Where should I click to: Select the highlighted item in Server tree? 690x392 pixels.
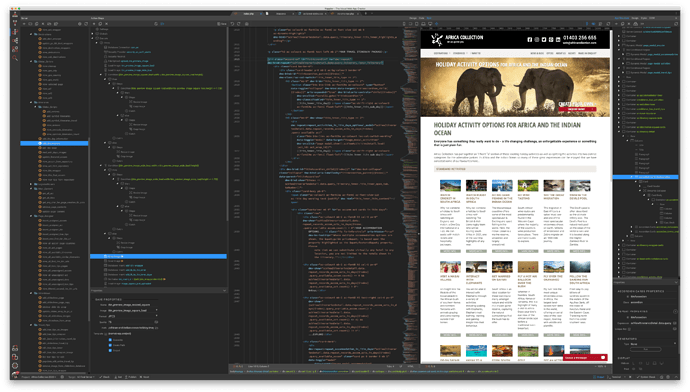coord(54,143)
